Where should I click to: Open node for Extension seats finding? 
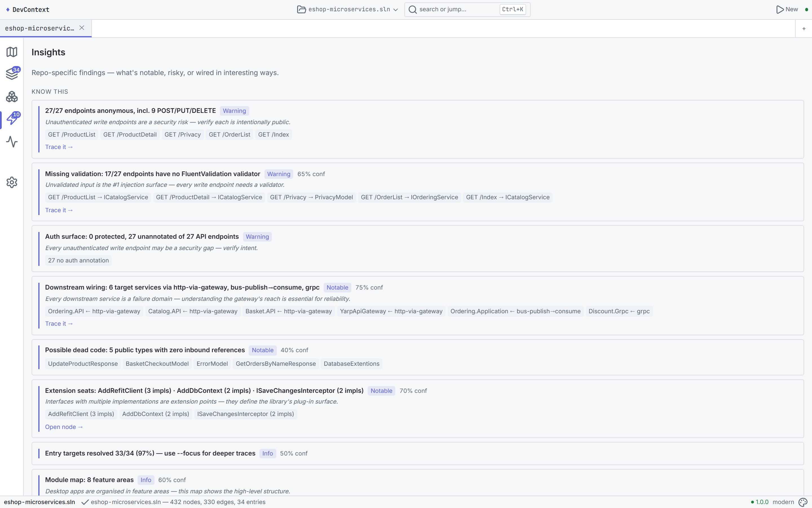click(64, 427)
